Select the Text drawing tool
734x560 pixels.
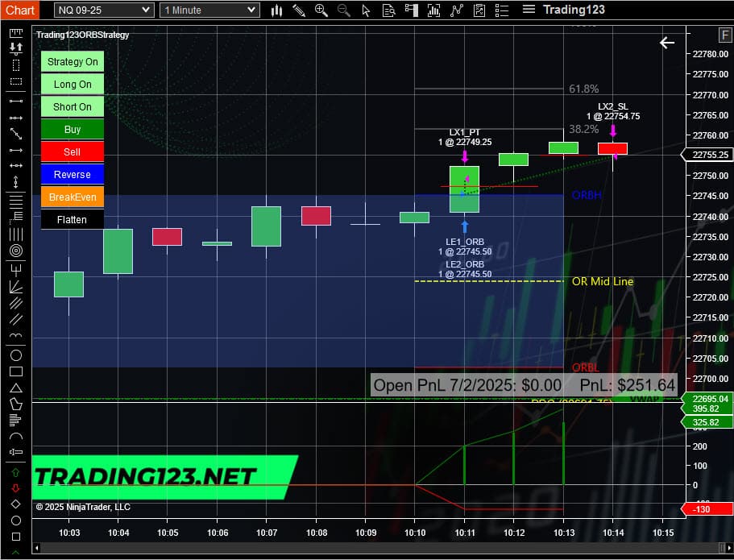pyautogui.click(x=16, y=452)
